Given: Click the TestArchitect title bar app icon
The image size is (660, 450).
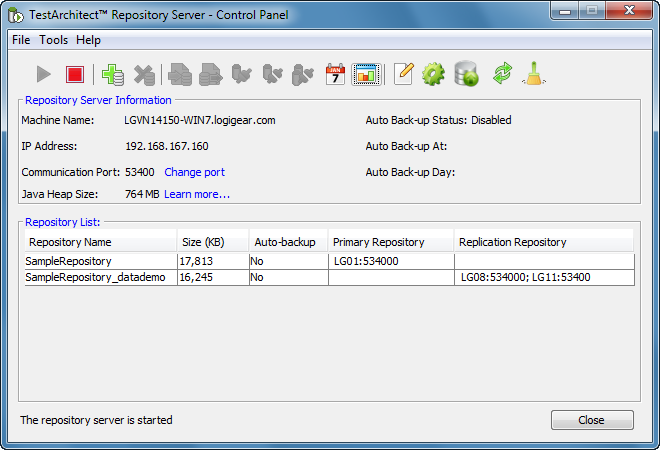Looking at the screenshot, I should (x=16, y=15).
